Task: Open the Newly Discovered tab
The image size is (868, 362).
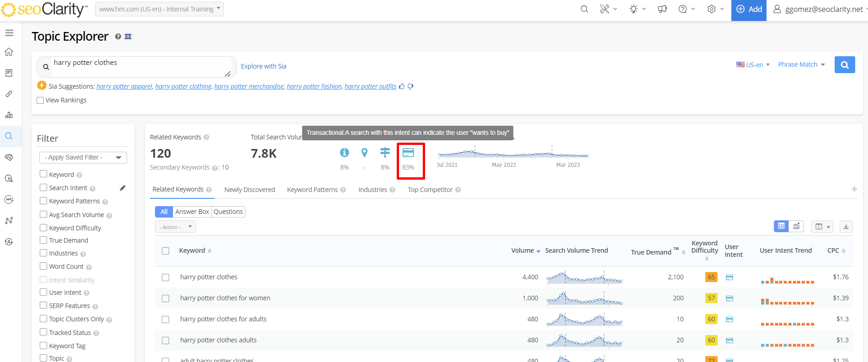Action: click(x=250, y=190)
